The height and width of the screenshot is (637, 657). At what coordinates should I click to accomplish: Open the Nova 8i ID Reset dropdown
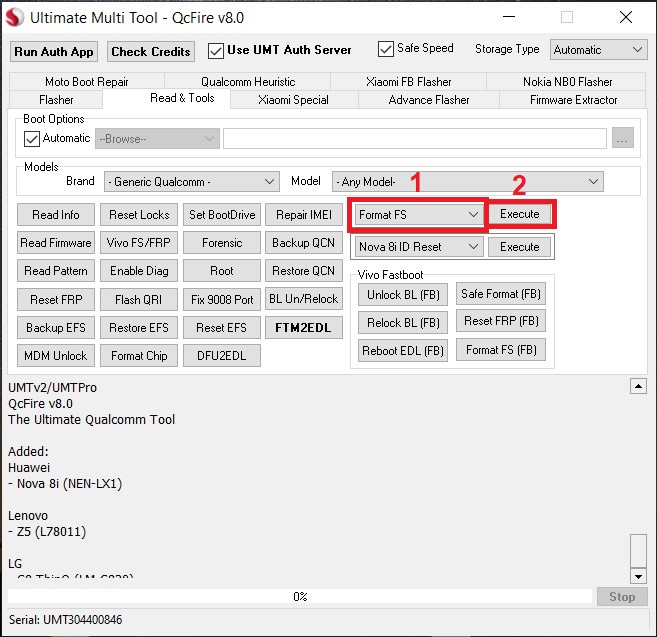(x=419, y=247)
